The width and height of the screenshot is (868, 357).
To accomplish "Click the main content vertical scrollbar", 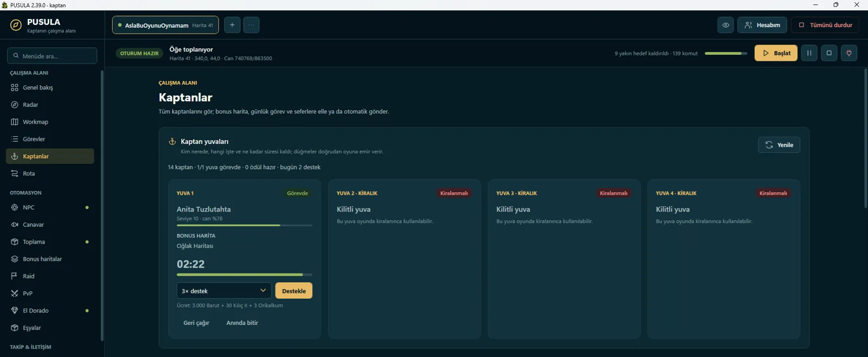I will pos(866,138).
